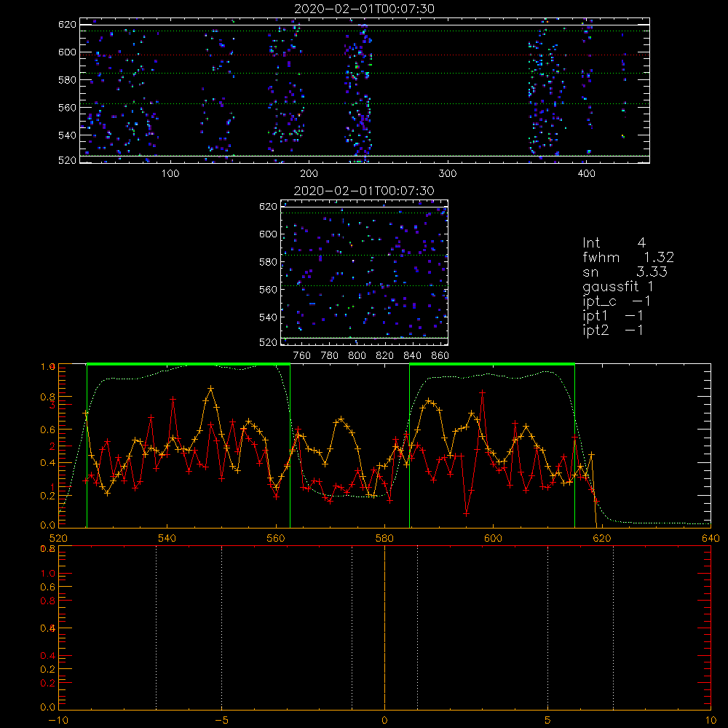Click the 580 y-axis label on top spectrogram
This screenshot has height=728, width=728.
67,80
